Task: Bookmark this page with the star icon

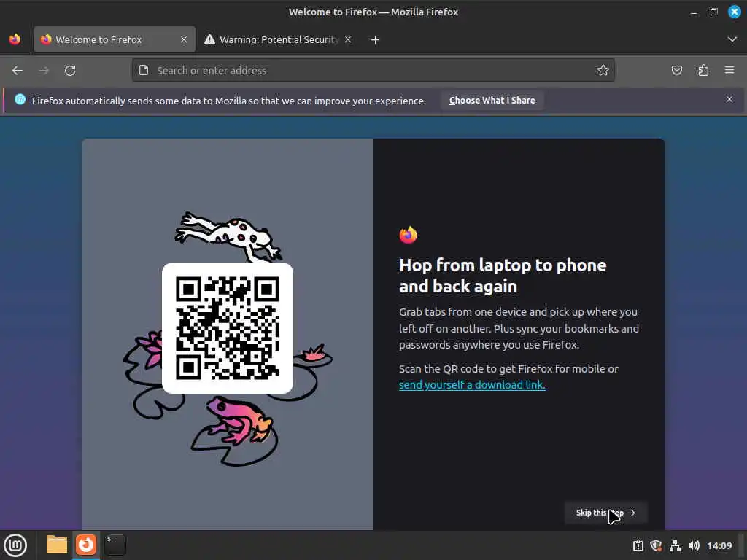Action: click(603, 71)
